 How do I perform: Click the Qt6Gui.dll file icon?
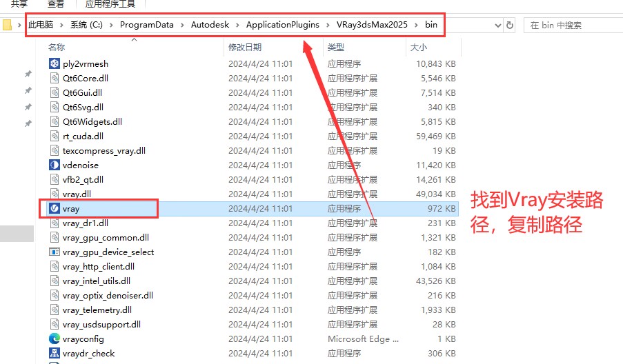click(55, 92)
